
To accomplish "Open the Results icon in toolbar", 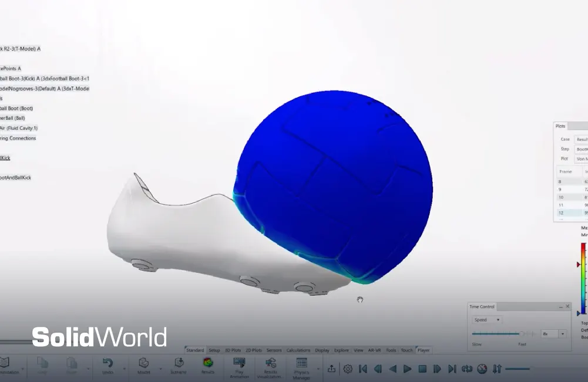I will click(x=208, y=363).
